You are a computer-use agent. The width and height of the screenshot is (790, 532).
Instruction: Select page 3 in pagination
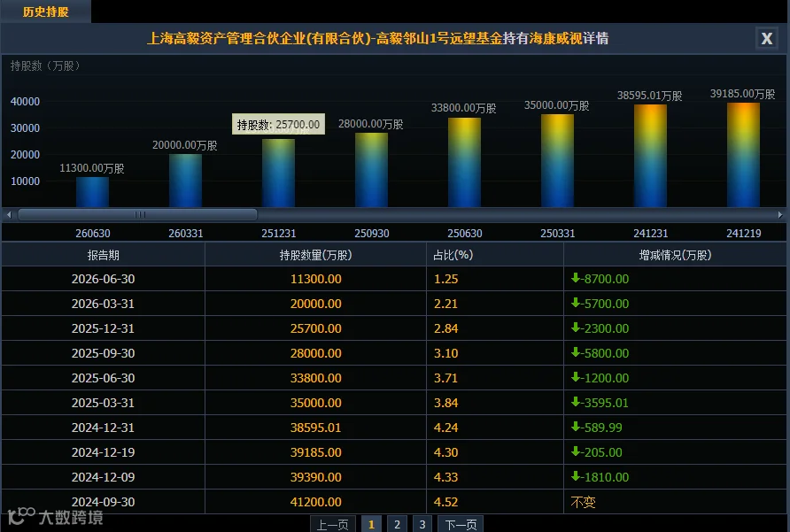[x=422, y=524]
